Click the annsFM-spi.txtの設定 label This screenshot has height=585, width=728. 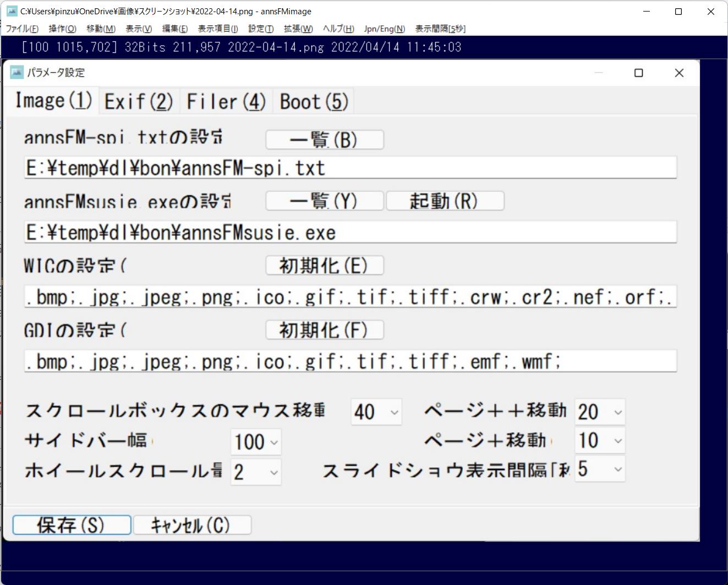pos(123,136)
